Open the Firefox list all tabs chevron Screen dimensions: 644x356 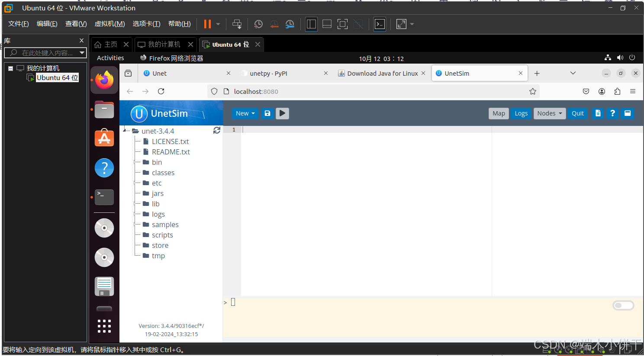click(x=573, y=74)
